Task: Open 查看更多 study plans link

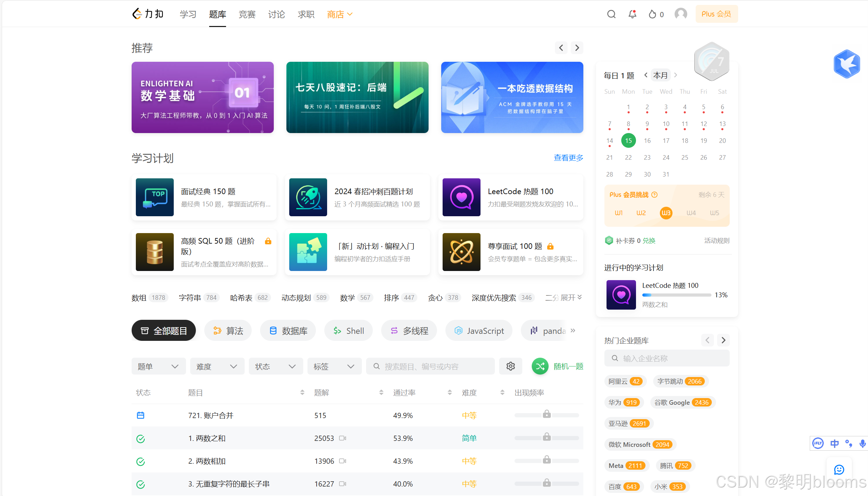Action: (568, 158)
